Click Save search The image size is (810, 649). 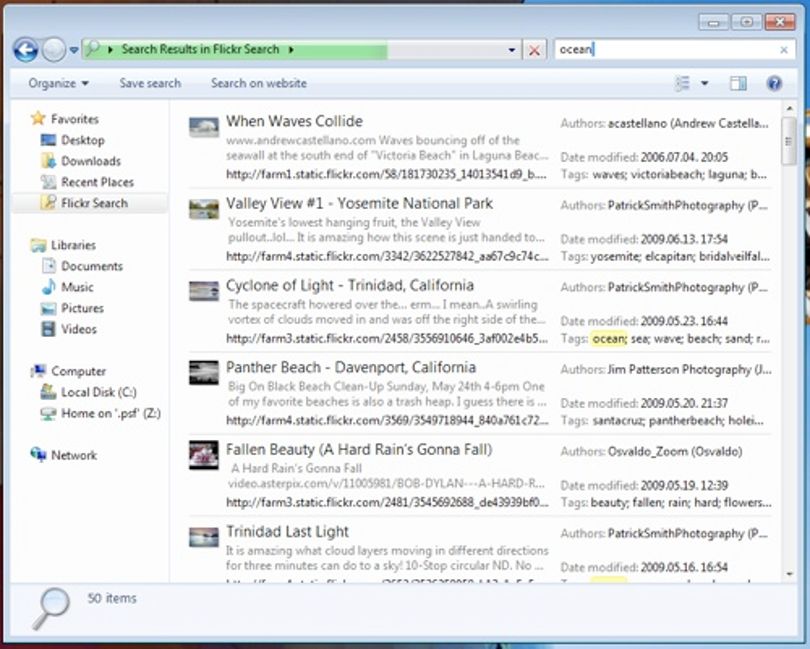click(x=150, y=83)
